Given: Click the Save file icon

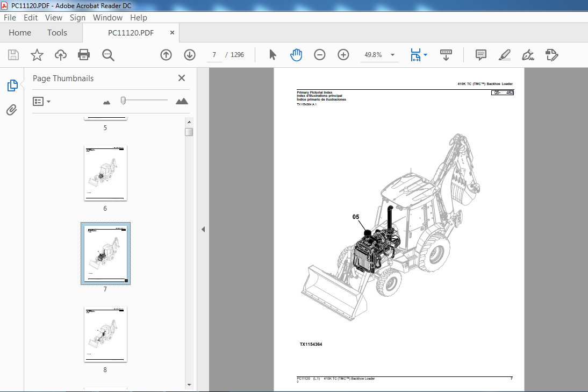Looking at the screenshot, I should click(13, 55).
